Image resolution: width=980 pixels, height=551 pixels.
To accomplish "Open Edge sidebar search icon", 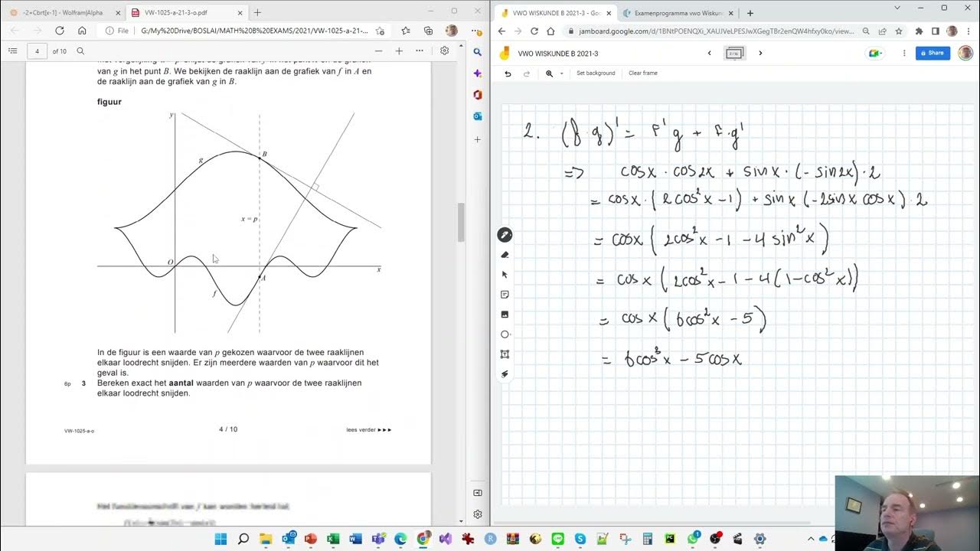I will [478, 52].
